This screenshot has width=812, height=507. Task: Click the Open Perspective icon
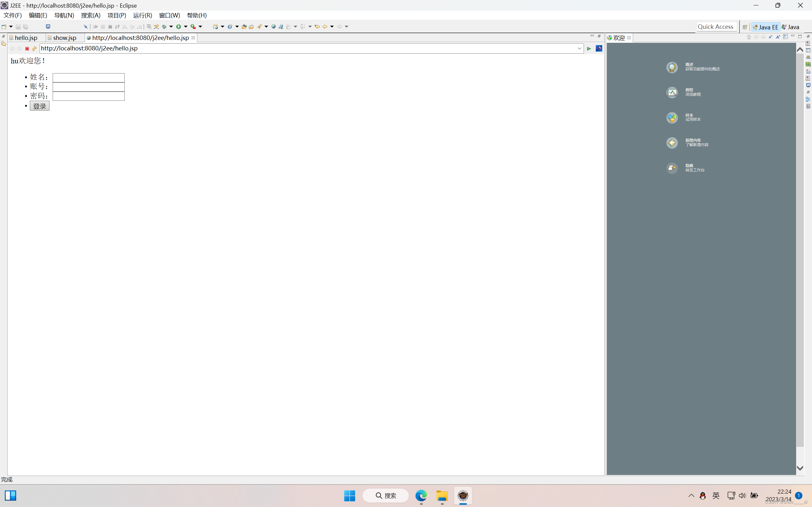(744, 27)
